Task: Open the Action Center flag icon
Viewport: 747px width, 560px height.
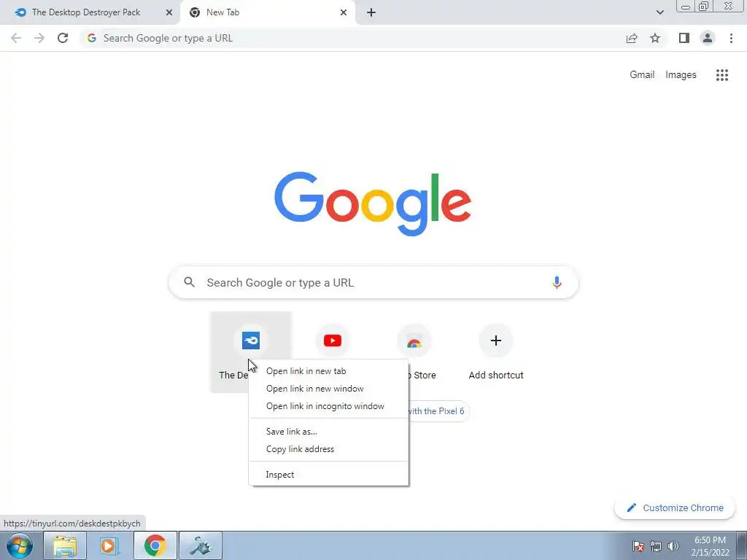Action: (638, 546)
